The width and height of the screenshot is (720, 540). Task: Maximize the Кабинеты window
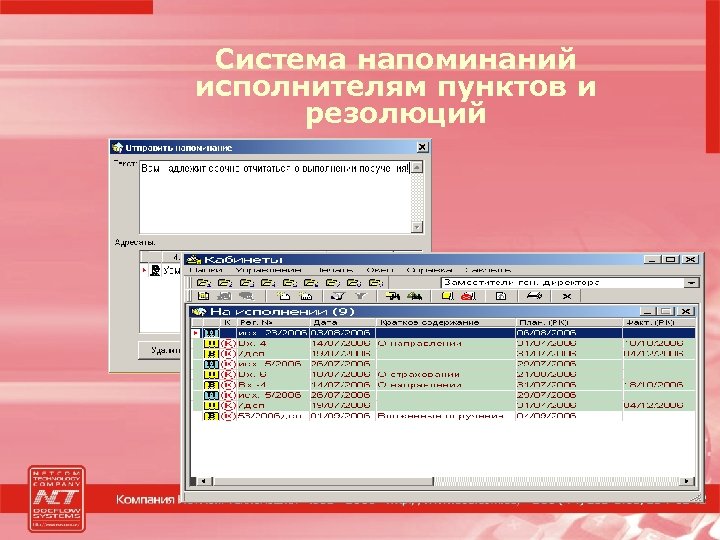click(670, 260)
